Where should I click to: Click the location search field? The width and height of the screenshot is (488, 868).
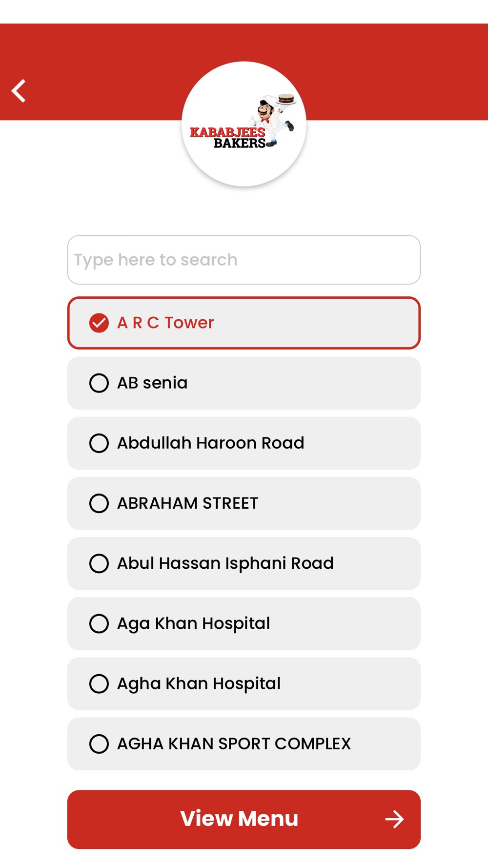[x=244, y=260]
